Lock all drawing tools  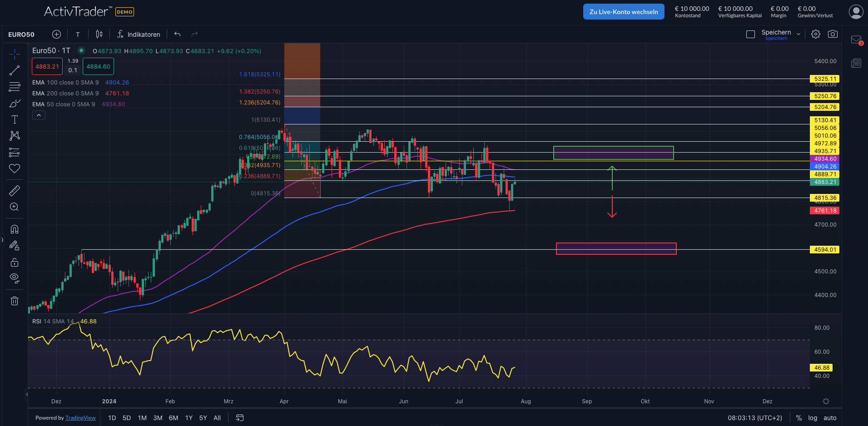(15, 262)
